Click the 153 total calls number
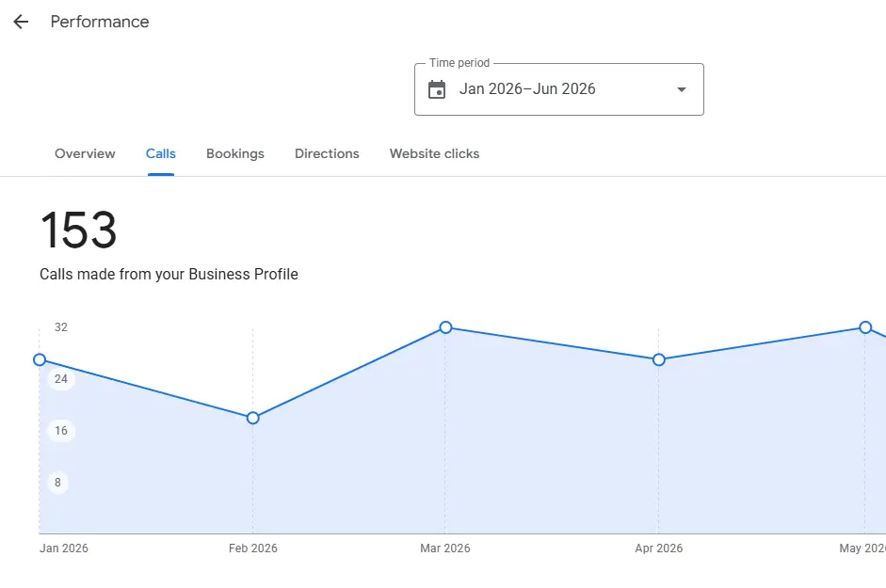Viewport: 886px width, 588px height. pyautogui.click(x=78, y=230)
